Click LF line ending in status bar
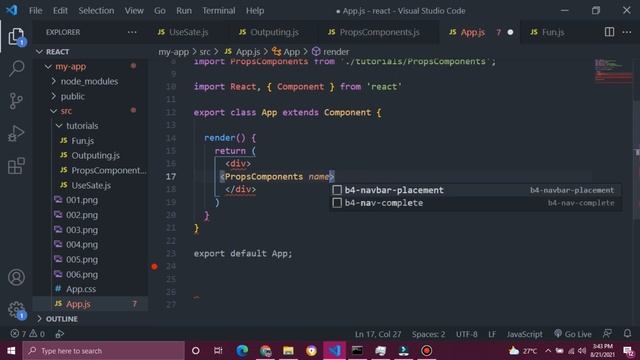 492,334
